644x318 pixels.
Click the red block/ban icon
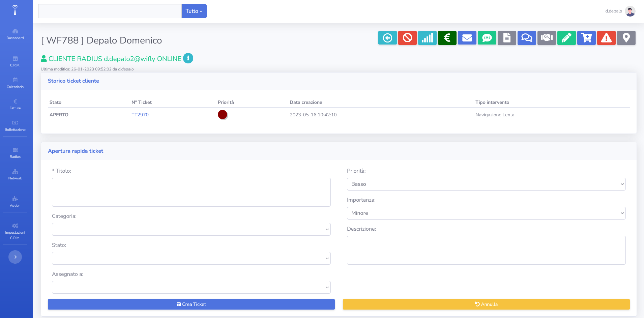407,38
